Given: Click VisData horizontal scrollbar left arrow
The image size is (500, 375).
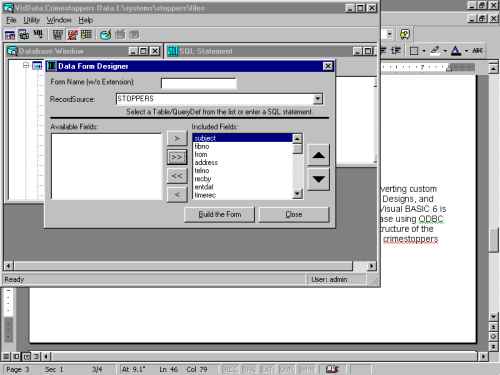Looking at the screenshot, I should 9,266.
